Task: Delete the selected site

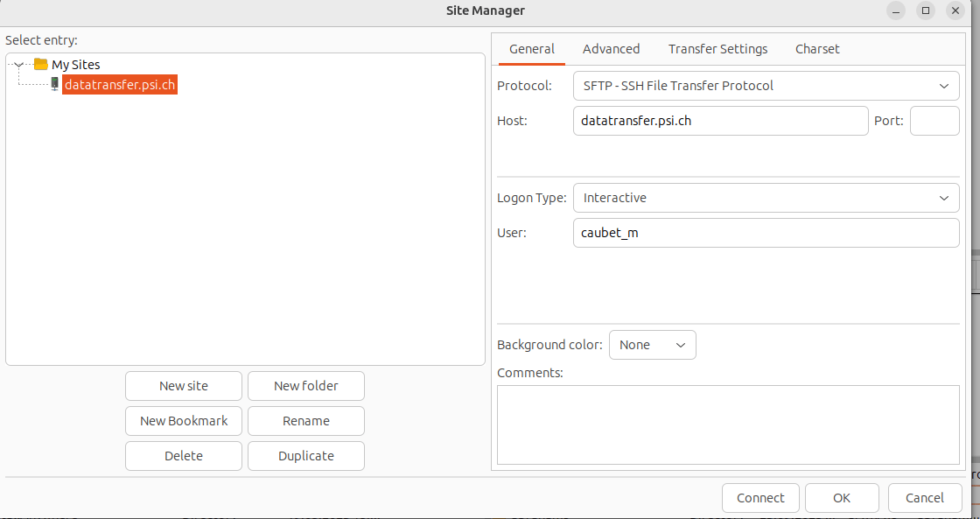Action: coord(184,456)
